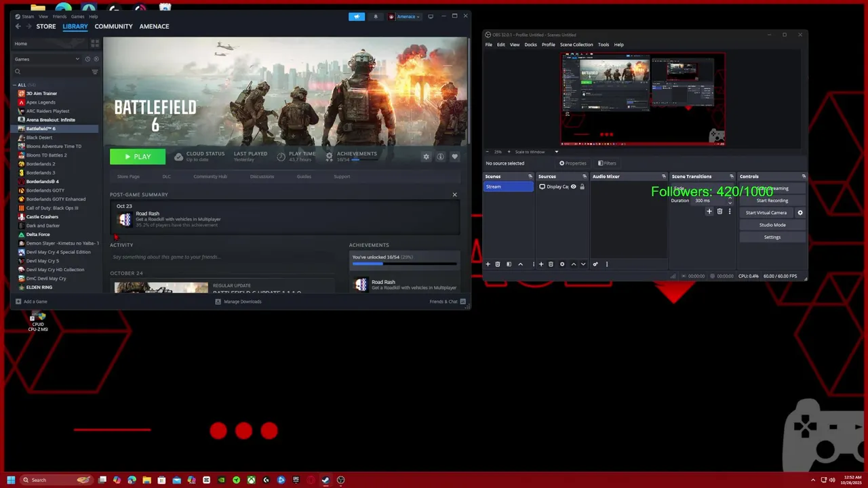The image size is (868, 488).
Task: Open the Games filter dropdown
Action: pyautogui.click(x=47, y=59)
